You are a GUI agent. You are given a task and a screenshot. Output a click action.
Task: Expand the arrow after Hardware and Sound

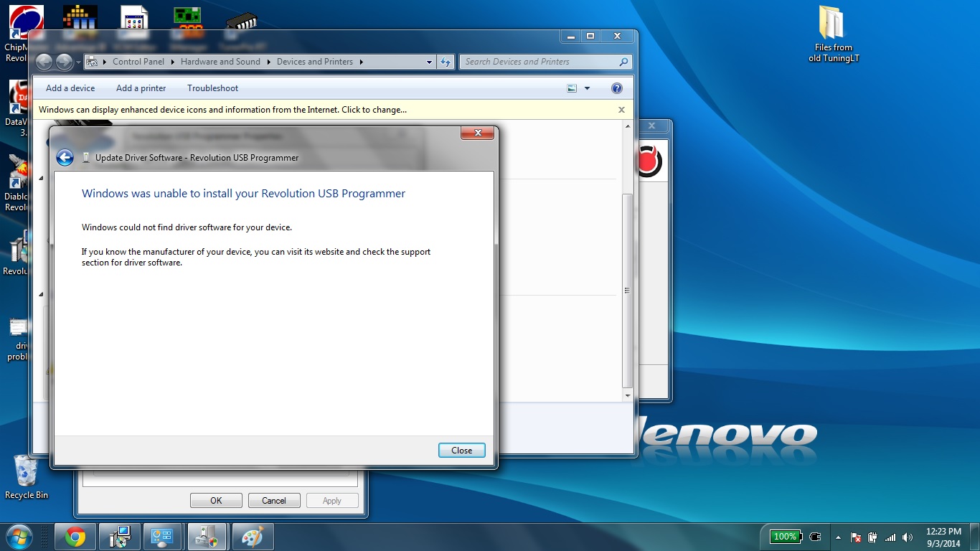[269, 62]
